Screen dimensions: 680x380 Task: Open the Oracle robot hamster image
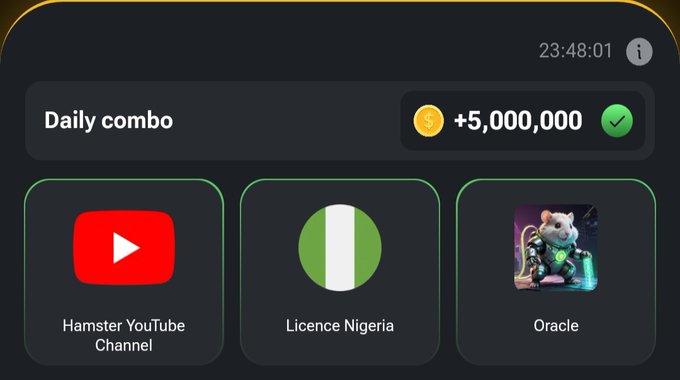point(556,247)
